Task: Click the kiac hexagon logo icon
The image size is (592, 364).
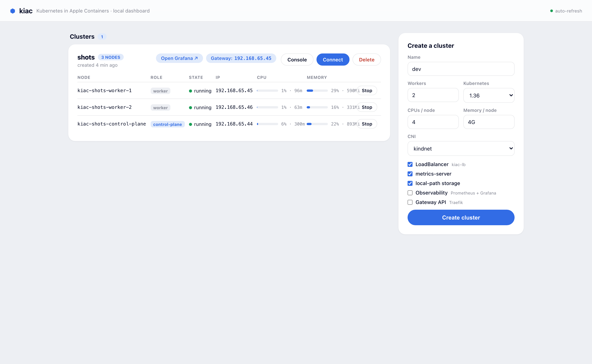Action: tap(13, 11)
